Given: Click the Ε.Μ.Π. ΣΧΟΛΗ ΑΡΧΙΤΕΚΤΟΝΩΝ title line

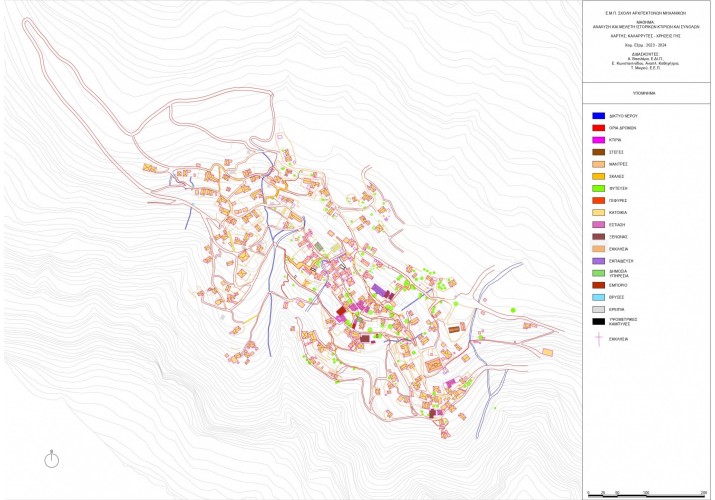Looking at the screenshot, I should pyautogui.click(x=645, y=14).
